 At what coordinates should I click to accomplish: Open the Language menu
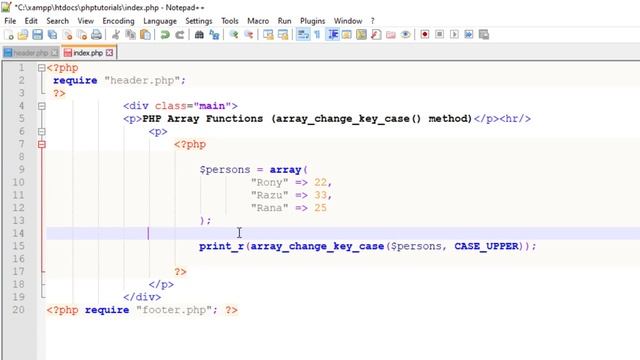click(160, 21)
